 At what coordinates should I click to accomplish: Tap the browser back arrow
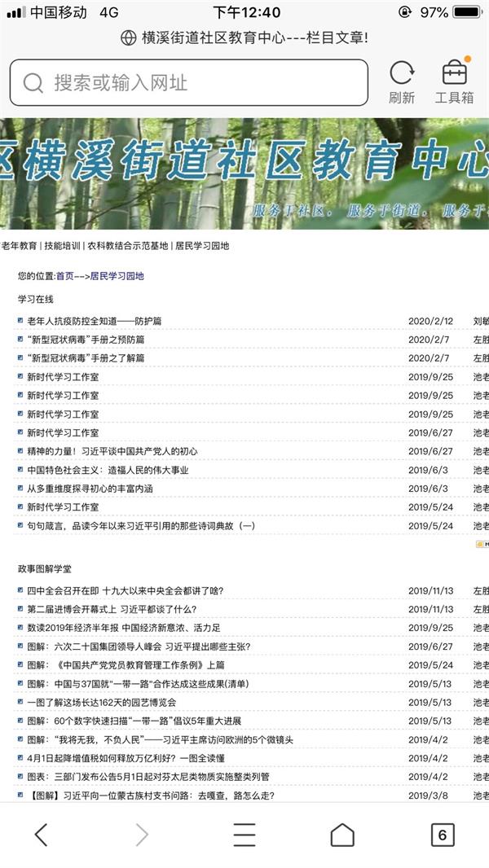(x=41, y=834)
